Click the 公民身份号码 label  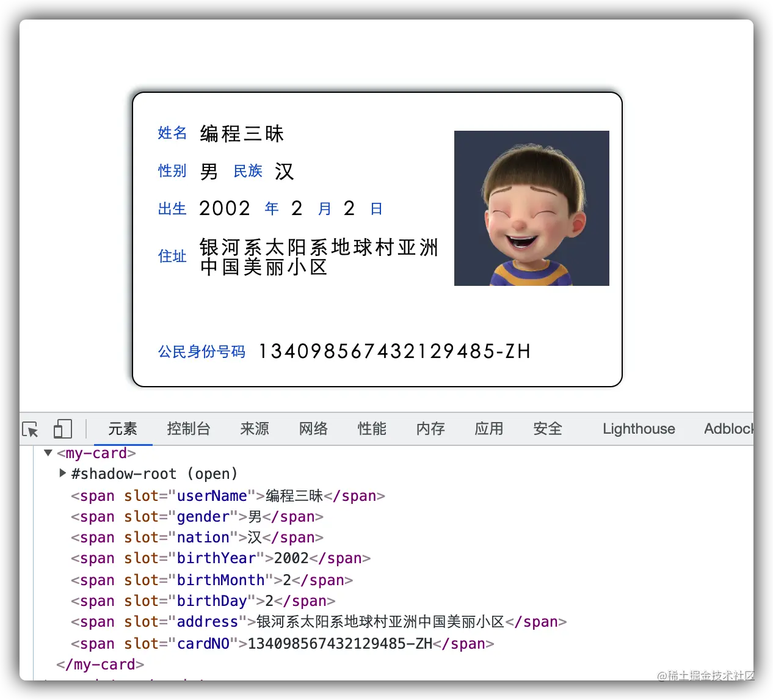point(201,352)
